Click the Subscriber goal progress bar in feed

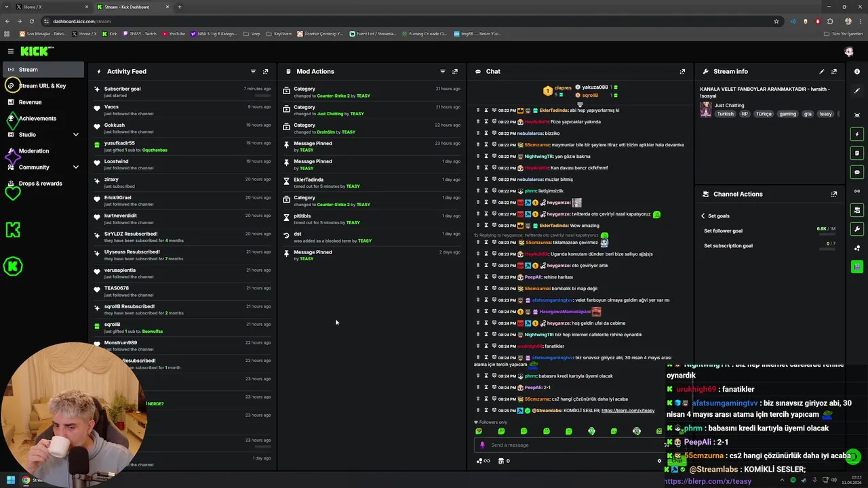pyautogui.click(x=262, y=96)
